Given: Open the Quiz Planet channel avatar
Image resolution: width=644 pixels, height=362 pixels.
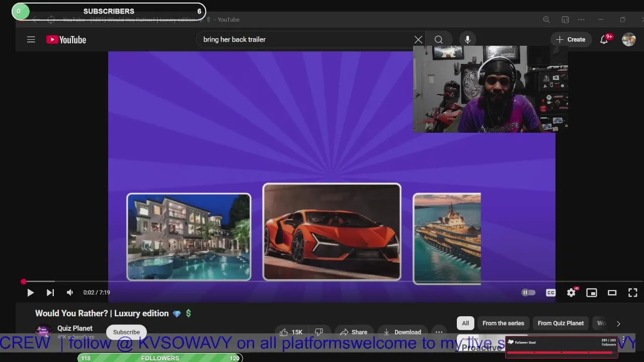Looking at the screenshot, I should coord(44,332).
